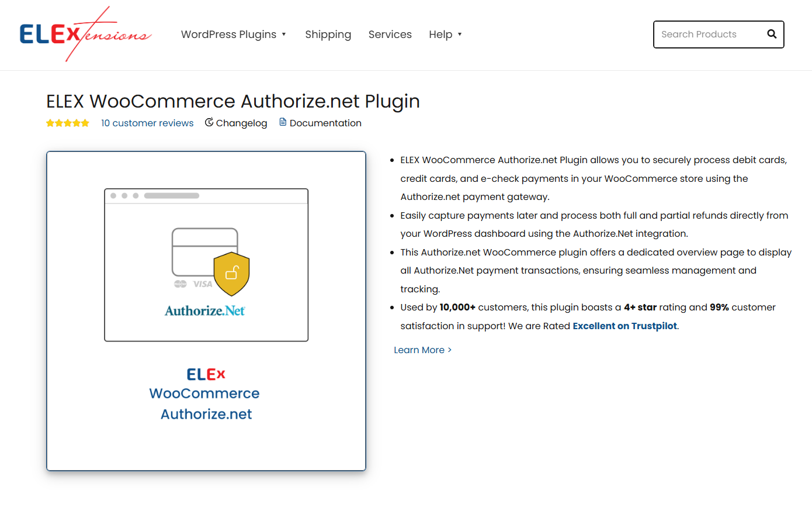
Task: Click the ELEX WooCommerce Authorize.net Plugin heading
Action: (x=233, y=101)
